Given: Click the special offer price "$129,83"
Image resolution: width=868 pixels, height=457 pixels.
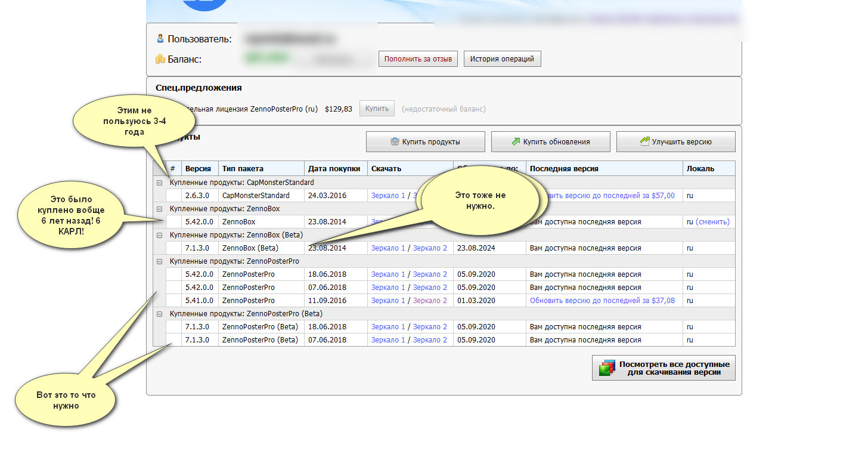Looking at the screenshot, I should click(339, 109).
